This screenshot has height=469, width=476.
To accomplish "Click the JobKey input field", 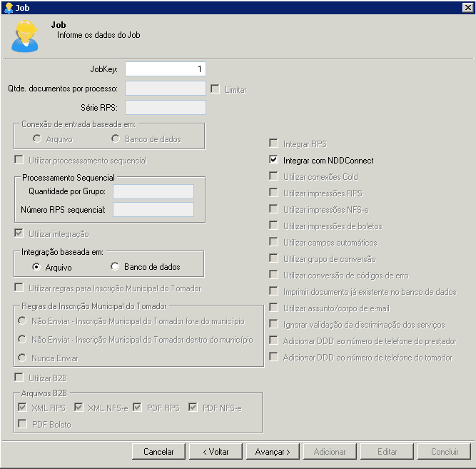I will point(166,69).
